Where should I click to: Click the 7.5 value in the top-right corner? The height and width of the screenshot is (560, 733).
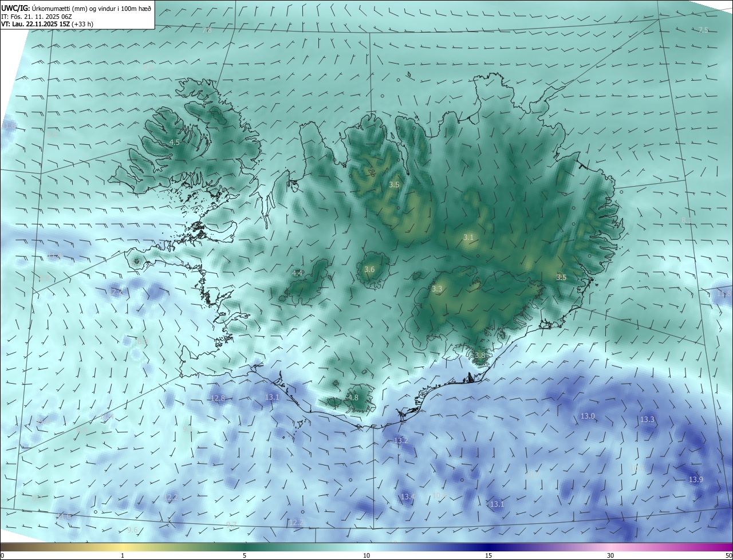click(703, 30)
